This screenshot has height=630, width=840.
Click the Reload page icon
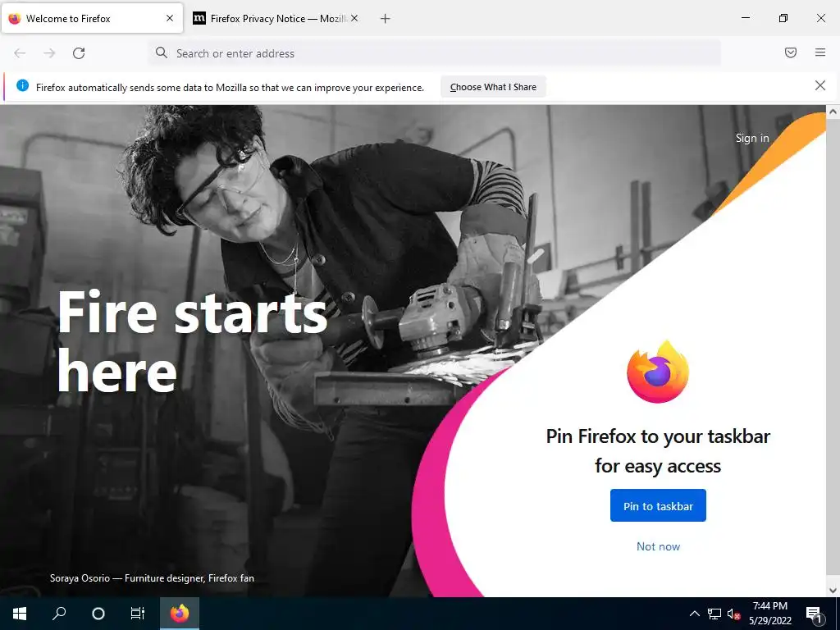tap(79, 53)
